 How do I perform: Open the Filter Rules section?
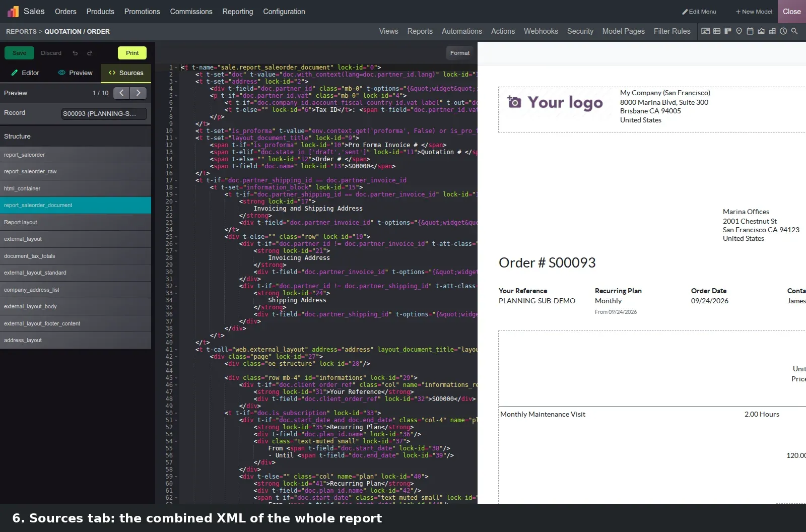(x=672, y=31)
